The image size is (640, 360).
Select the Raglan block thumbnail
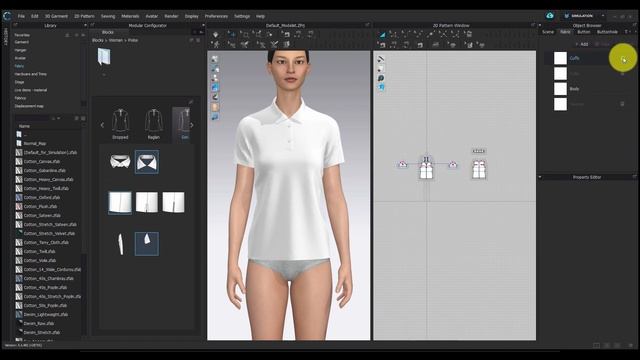coord(153,124)
